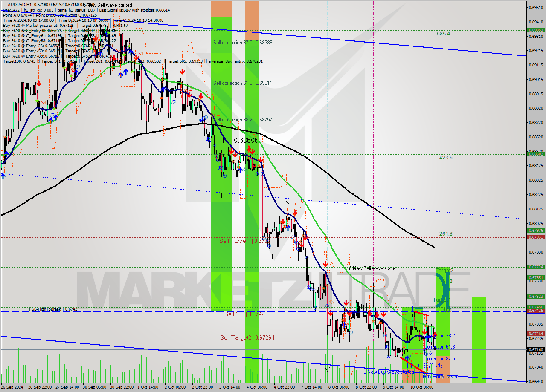546x392 pixels.
Task: Click the 'correction 61.8' blue label
Action: pos(439,347)
